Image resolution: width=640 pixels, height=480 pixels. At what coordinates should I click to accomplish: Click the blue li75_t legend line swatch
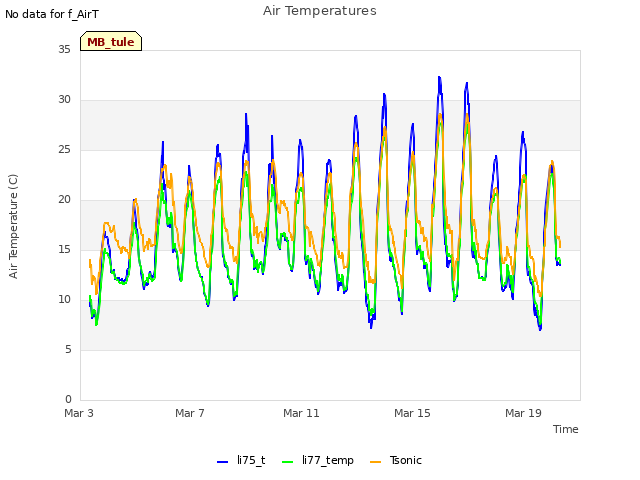(222, 462)
